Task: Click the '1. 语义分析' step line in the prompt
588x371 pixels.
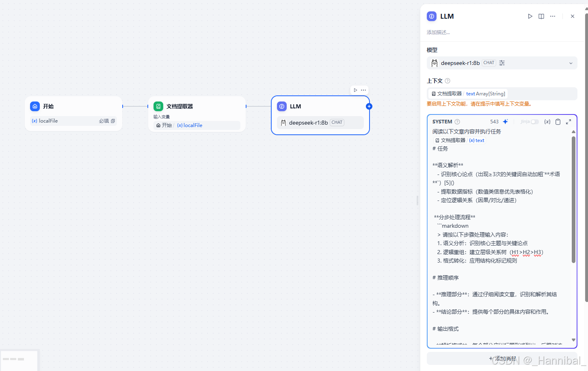Action: [482, 243]
